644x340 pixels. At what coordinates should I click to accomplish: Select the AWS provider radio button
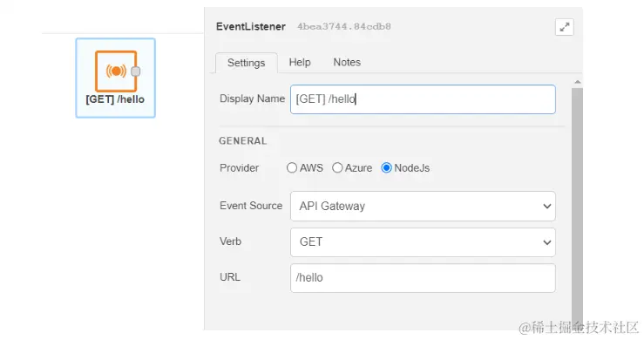pos(292,167)
